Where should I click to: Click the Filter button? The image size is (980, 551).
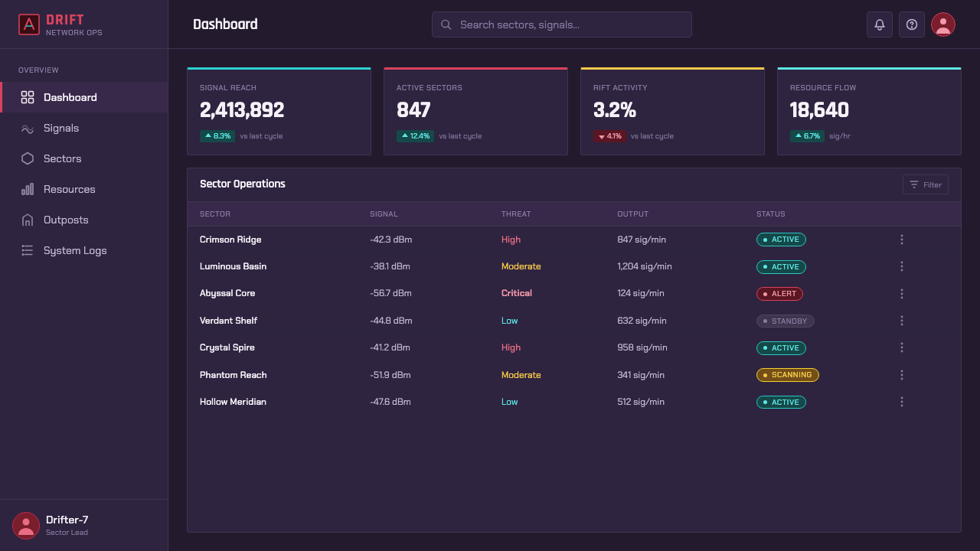point(925,184)
